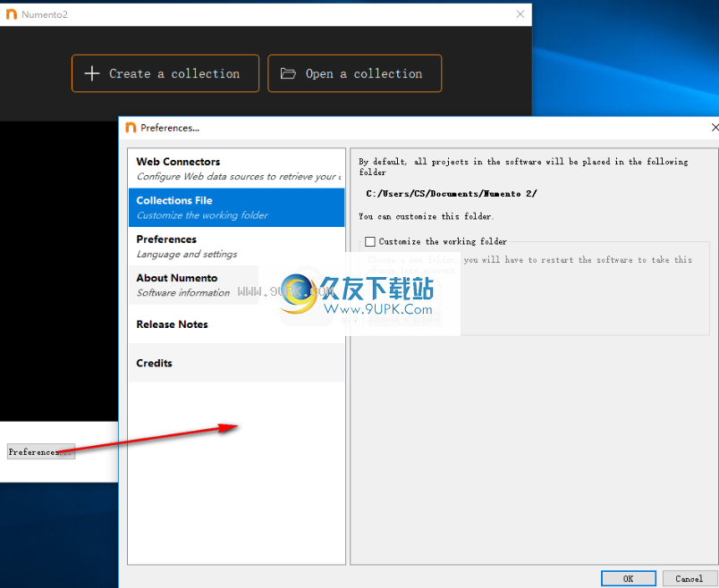This screenshot has width=719, height=588.
Task: Click the Preferences... button in Numento2 window
Action: point(41,451)
